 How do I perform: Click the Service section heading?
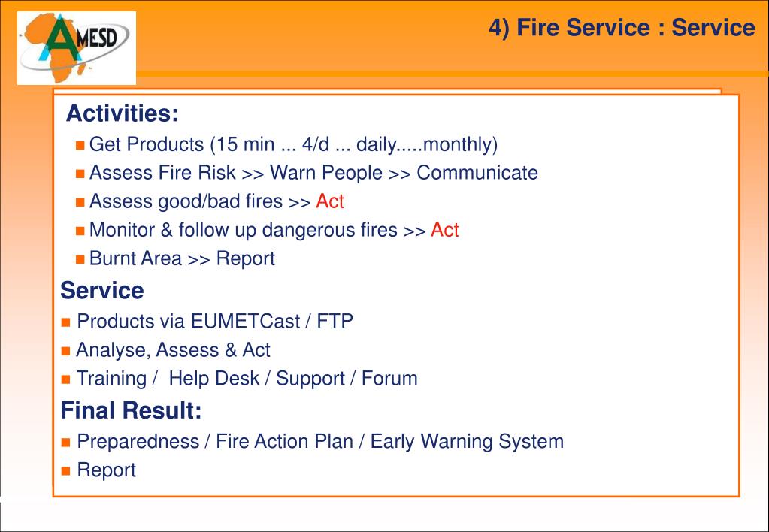tap(102, 290)
